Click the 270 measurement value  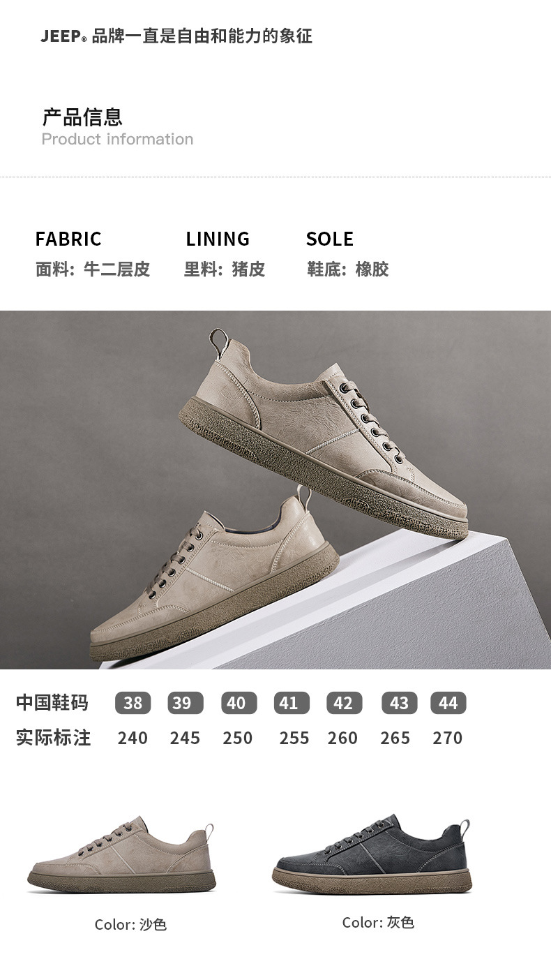448,738
